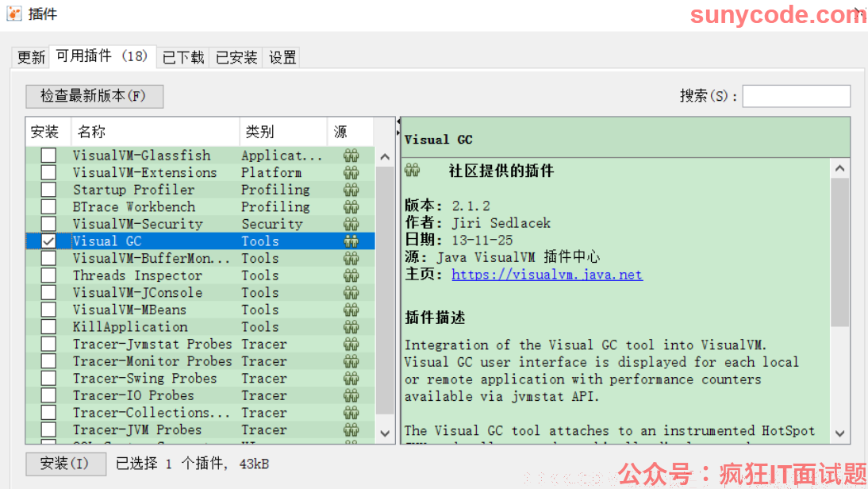Uncheck the Visual GC install box
Image resolution: width=868 pixels, height=489 pixels.
48,241
